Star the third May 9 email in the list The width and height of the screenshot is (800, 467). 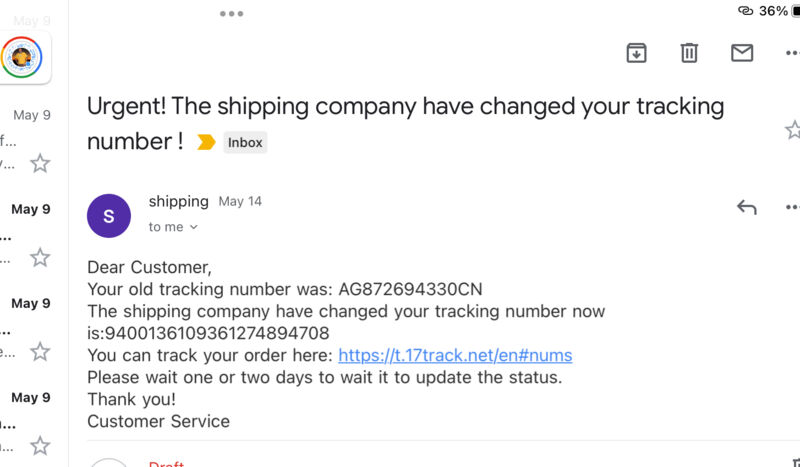[40, 352]
